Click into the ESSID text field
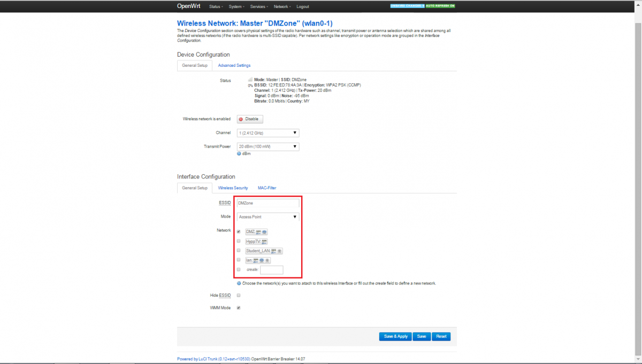642x364 pixels. 268,203
